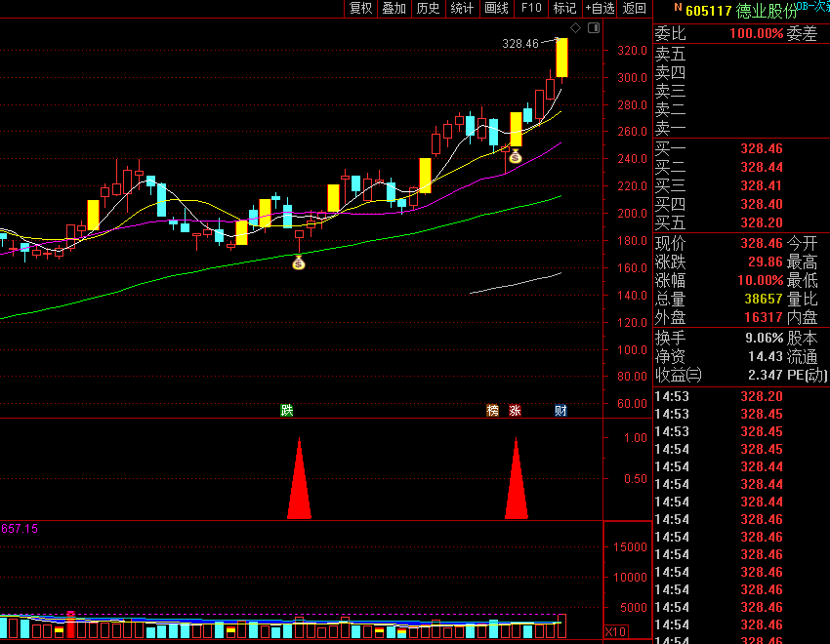The image size is (830, 644).
Task: Click the 1.00 indicator axis label
Action: [636, 438]
